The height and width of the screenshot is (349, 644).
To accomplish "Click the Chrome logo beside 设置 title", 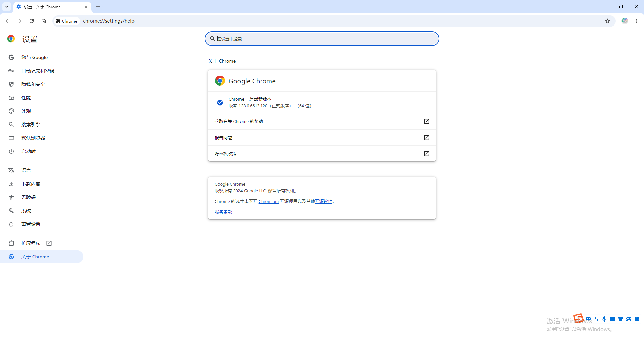I will [x=11, y=39].
